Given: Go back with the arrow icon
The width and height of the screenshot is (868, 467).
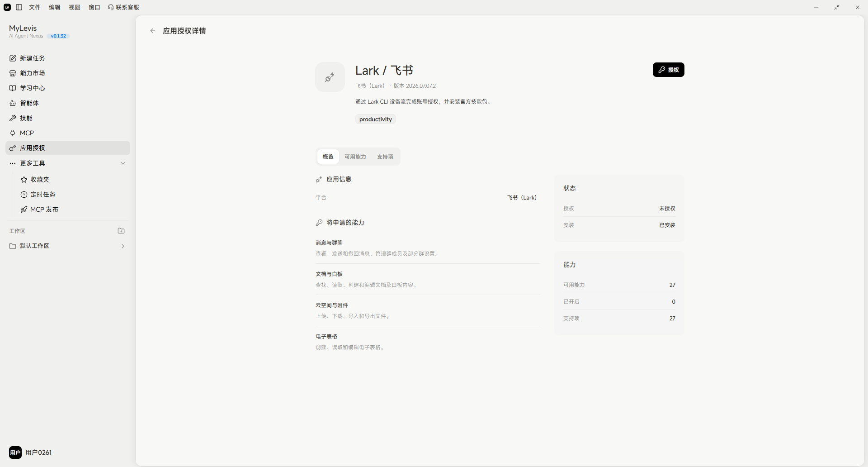Looking at the screenshot, I should click(153, 31).
